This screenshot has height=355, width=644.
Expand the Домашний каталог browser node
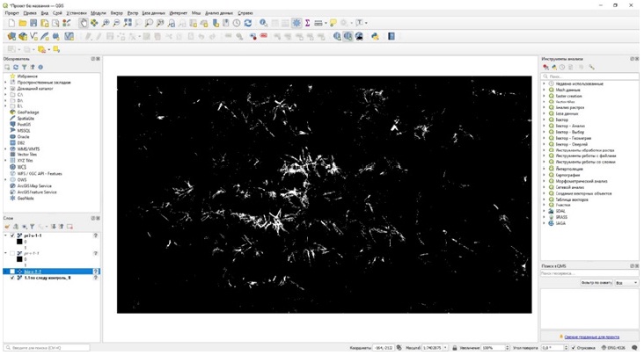(5, 88)
